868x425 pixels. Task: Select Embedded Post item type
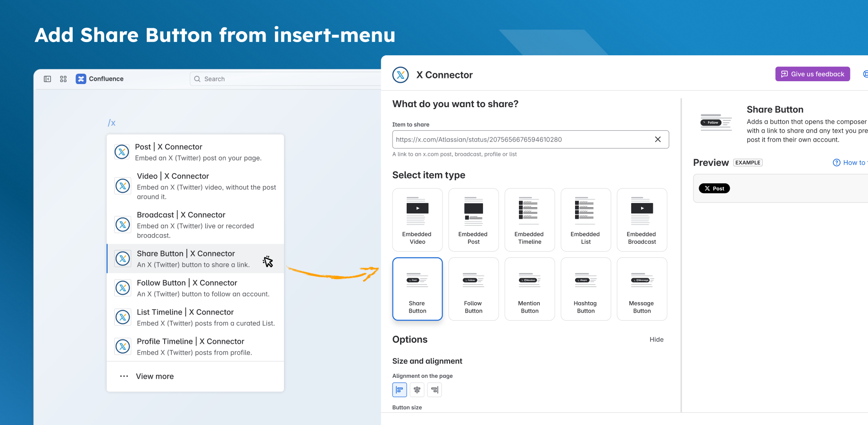point(474,220)
